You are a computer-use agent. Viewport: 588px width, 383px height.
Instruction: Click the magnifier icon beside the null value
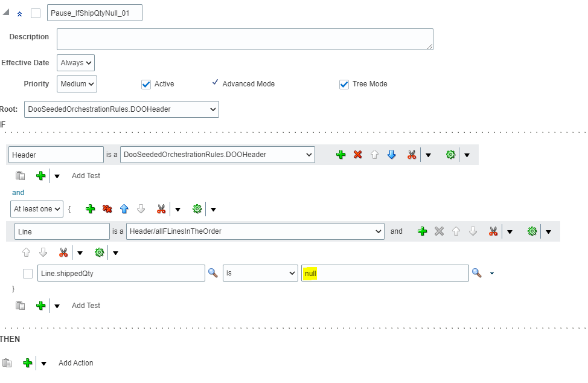(x=477, y=273)
